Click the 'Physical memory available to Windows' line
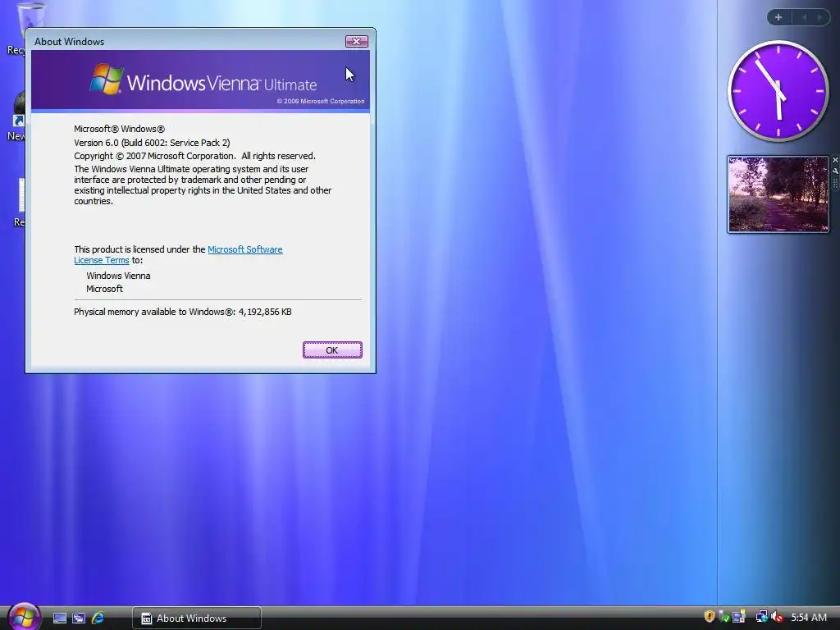This screenshot has width=840, height=630. point(183,312)
